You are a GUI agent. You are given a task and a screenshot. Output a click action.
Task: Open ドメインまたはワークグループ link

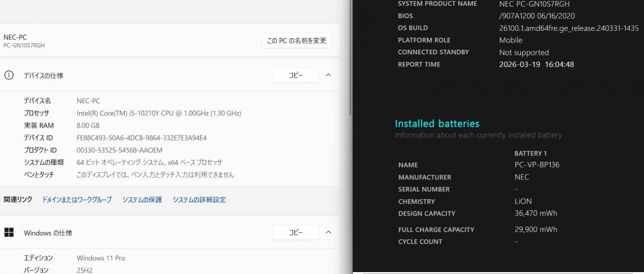(77, 199)
